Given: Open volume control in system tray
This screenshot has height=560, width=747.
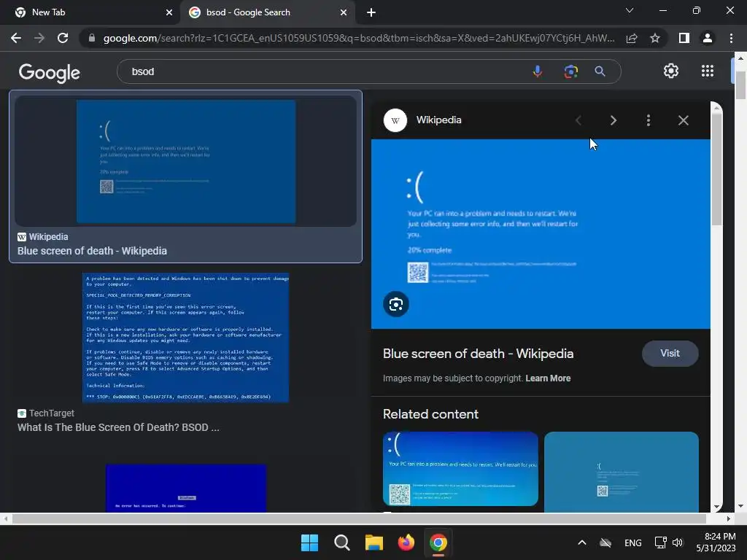Looking at the screenshot, I should click(678, 542).
